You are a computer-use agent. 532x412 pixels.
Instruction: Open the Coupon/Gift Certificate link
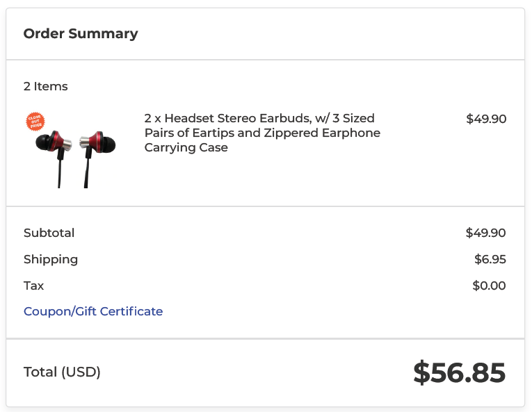click(93, 311)
